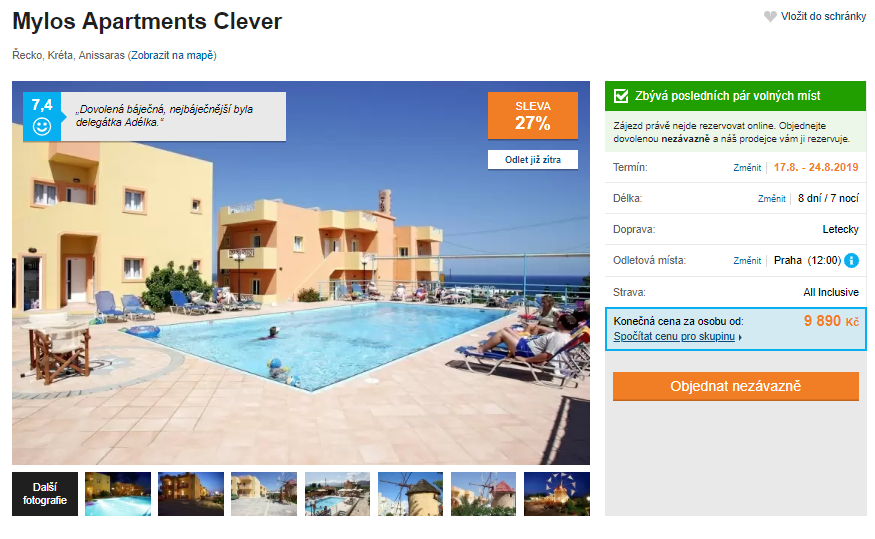Click the blue info icon near Praha
Image resolution: width=875 pixels, height=539 pixels.
(852, 261)
